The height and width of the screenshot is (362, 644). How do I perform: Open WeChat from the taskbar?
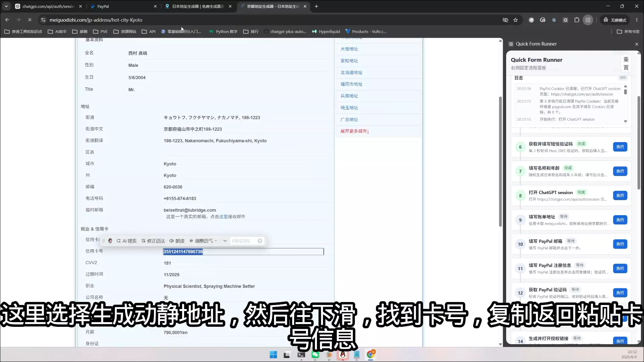(315, 355)
